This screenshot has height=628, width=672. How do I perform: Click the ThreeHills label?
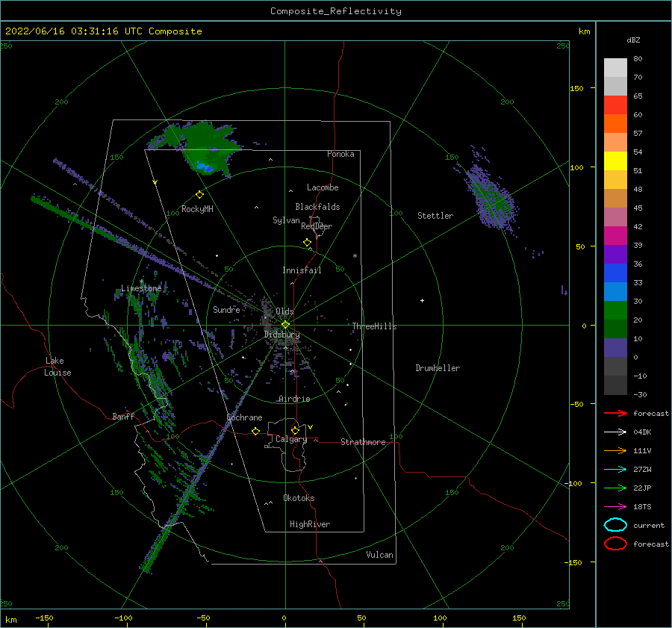(x=375, y=326)
